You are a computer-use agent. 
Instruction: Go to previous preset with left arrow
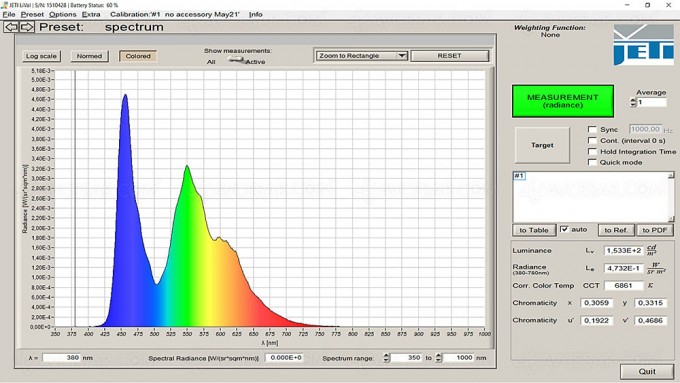[11, 27]
